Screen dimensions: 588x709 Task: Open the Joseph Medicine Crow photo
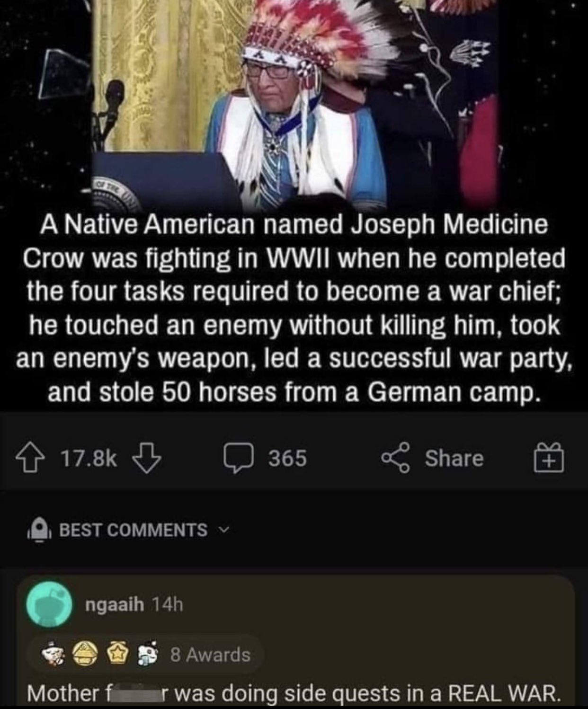click(294, 104)
